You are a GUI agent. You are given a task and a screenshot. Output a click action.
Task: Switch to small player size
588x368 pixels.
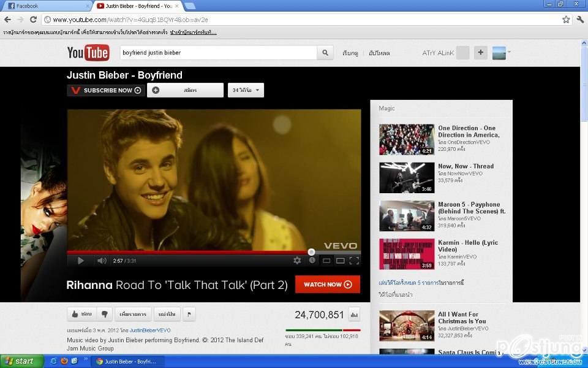[x=326, y=261]
